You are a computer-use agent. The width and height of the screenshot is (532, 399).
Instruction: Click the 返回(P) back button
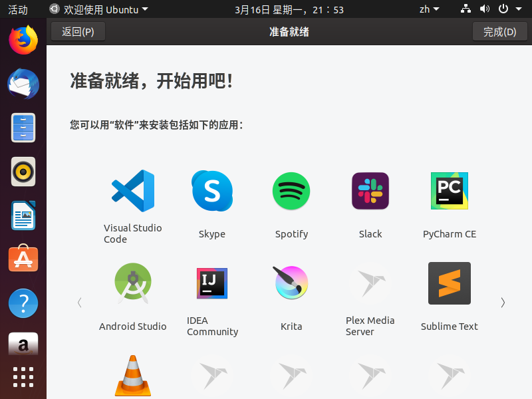click(78, 31)
